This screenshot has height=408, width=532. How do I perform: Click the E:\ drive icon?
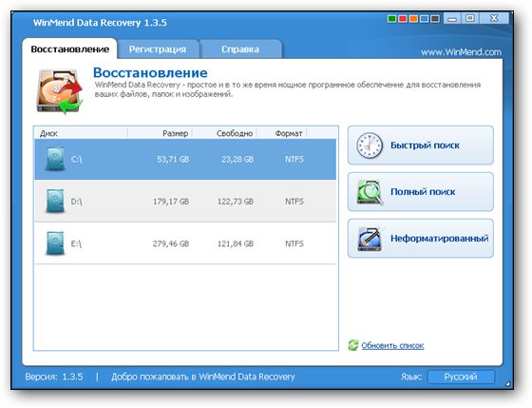tap(55, 243)
